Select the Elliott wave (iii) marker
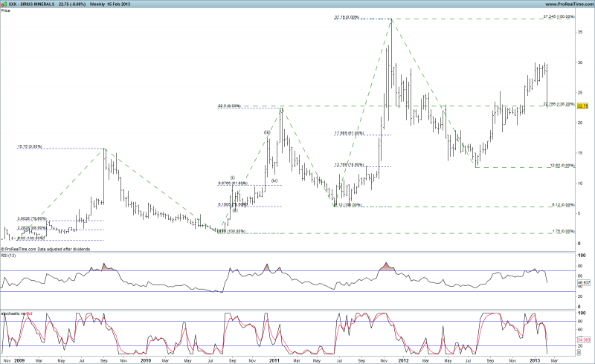This screenshot has width=595, height=364. coord(266,133)
